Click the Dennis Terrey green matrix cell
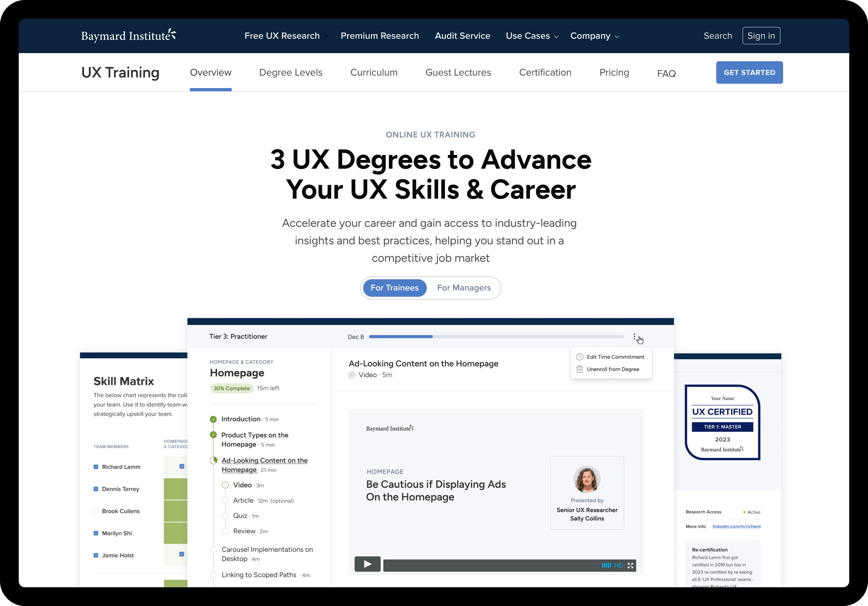 tap(175, 489)
